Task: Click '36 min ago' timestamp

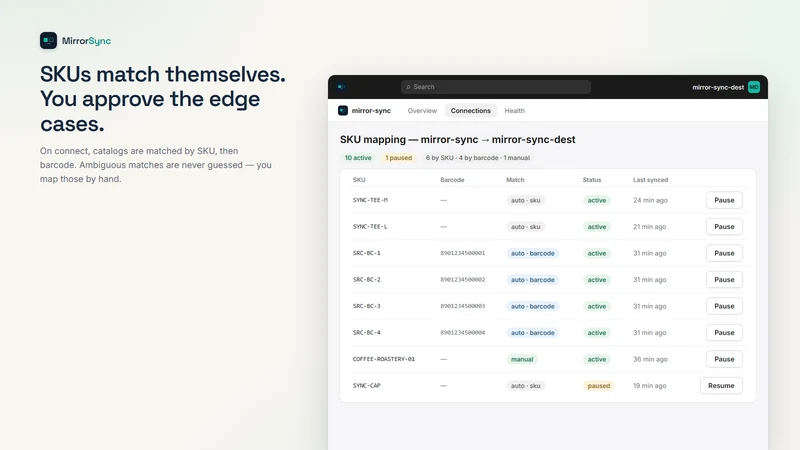Action: point(651,360)
